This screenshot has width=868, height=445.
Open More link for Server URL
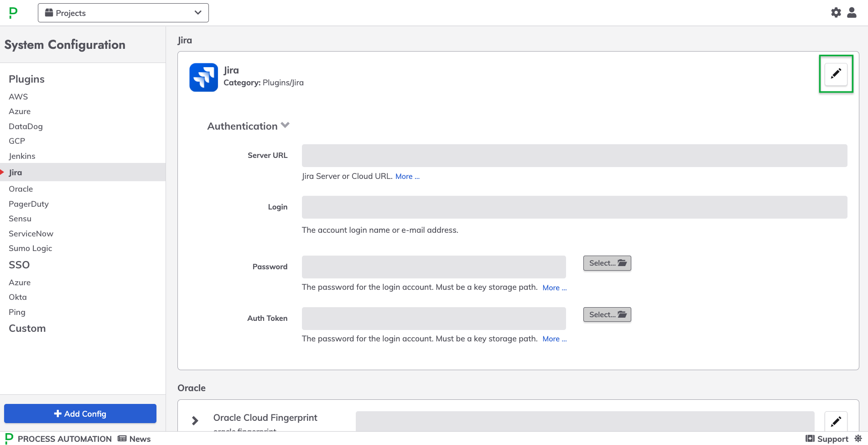point(407,176)
